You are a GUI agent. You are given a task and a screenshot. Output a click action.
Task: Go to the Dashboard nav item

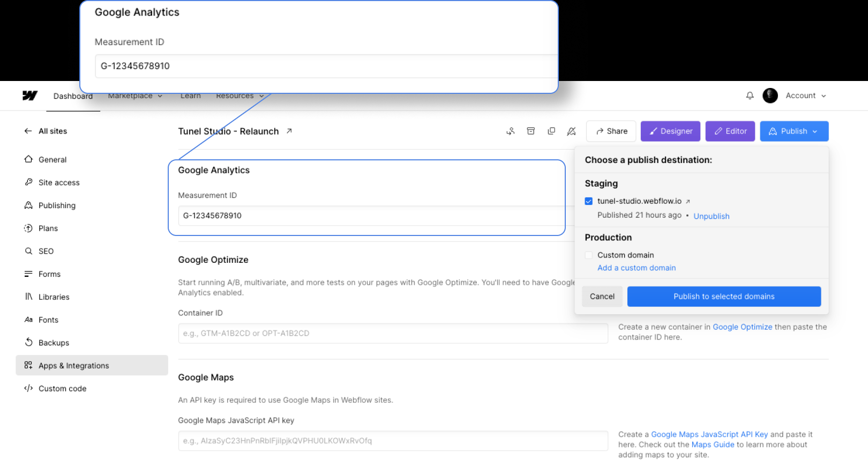pyautogui.click(x=73, y=96)
